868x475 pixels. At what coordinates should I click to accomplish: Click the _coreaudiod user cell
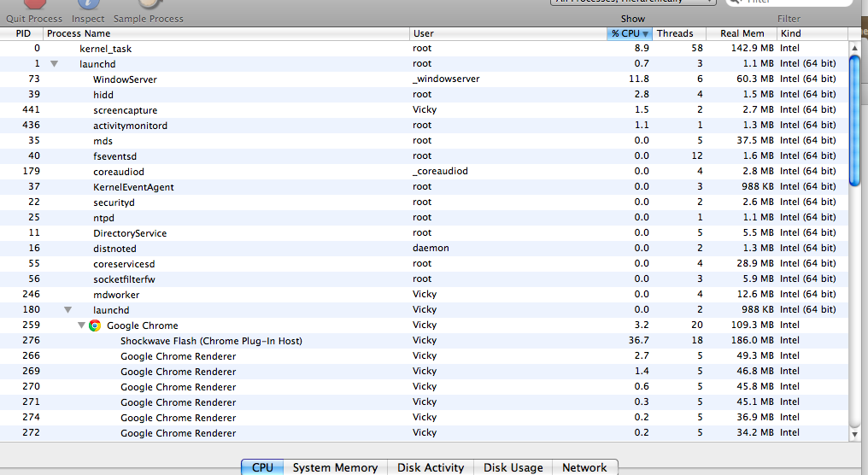tap(441, 171)
